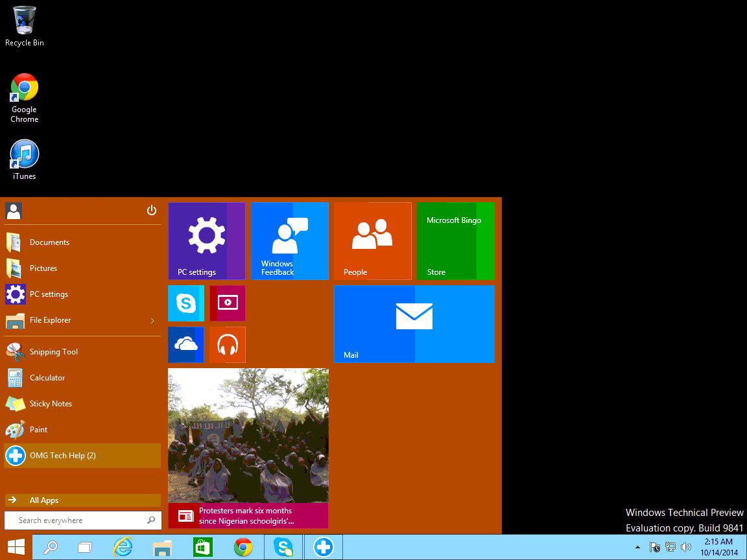This screenshot has height=560, width=747.
Task: Open the Recycle Bin desktop icon
Action: [24, 27]
